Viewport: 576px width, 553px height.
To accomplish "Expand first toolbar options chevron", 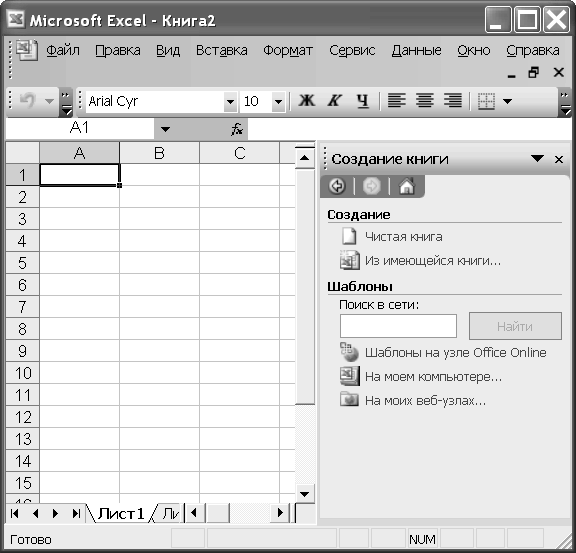I will point(66,103).
